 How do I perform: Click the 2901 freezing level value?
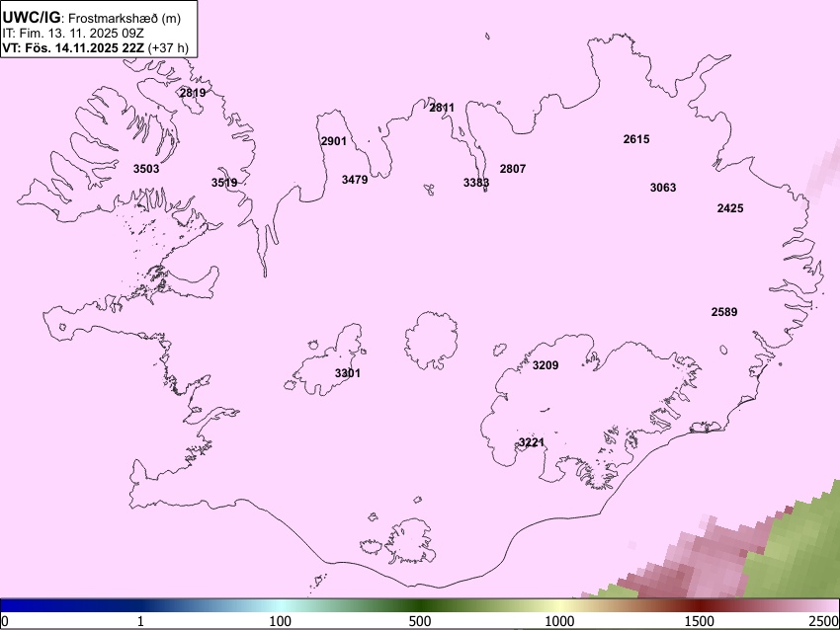point(334,141)
